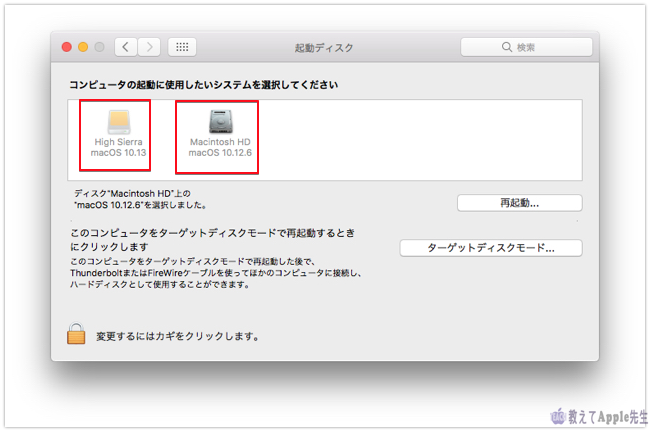Click text 変更するにはカギをクリックします。

178,336
